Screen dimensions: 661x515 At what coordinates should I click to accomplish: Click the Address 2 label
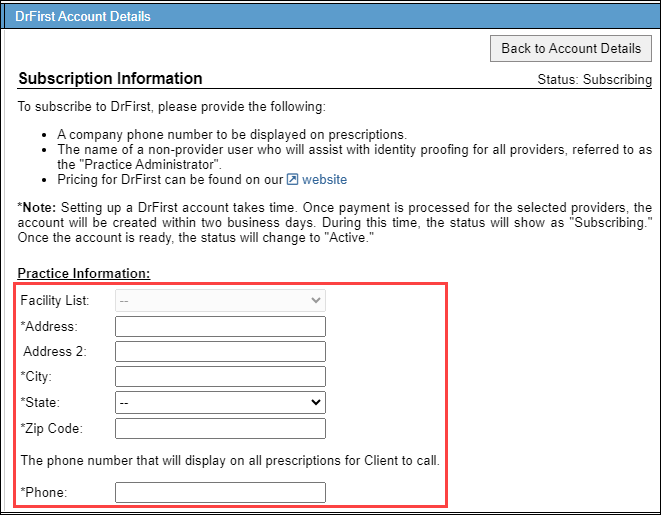tap(55, 351)
